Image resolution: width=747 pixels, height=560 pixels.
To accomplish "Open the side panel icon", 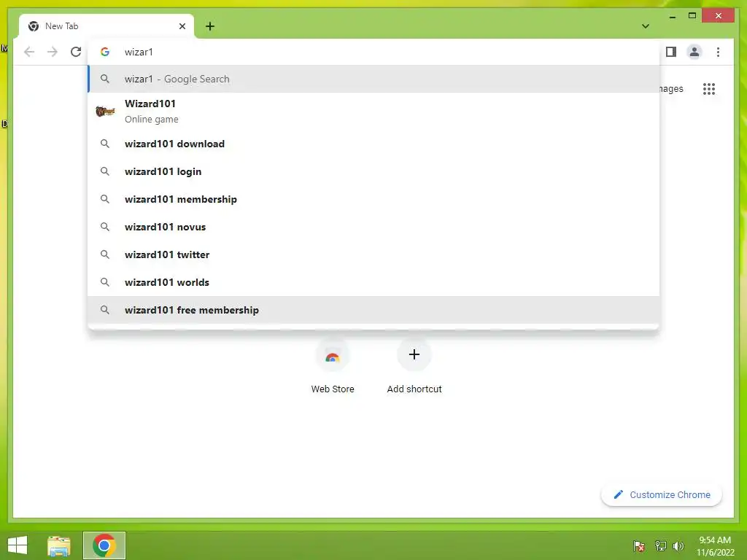I will click(x=671, y=52).
